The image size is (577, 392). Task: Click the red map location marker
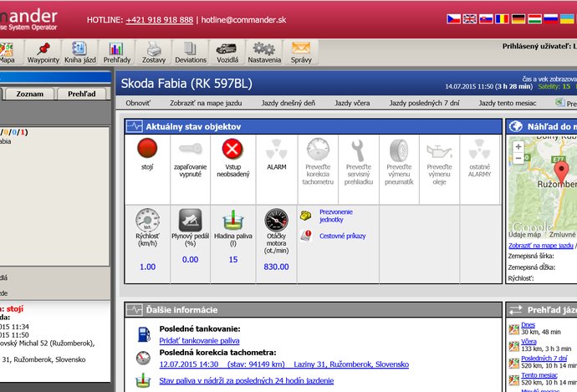561,171
